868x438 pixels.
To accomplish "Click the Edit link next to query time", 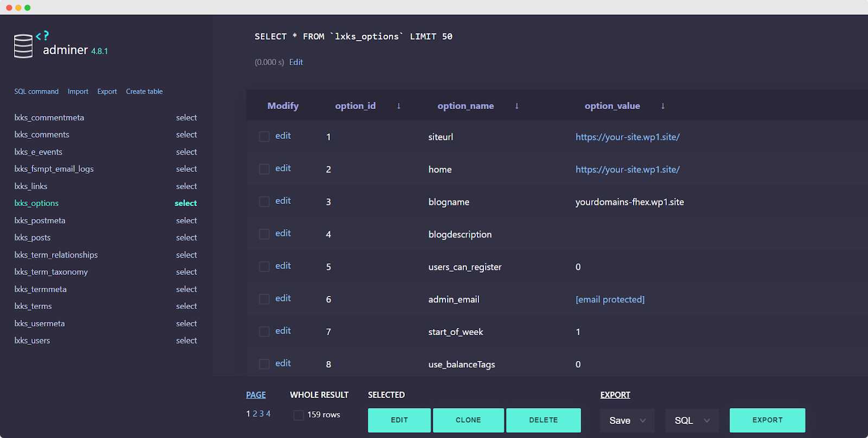I will click(x=296, y=62).
